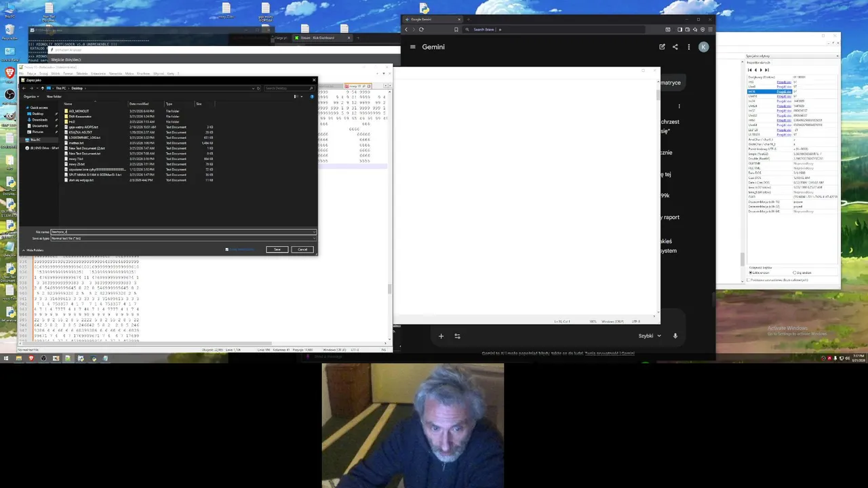Follow Przejdź do link for Int8

click(784, 82)
